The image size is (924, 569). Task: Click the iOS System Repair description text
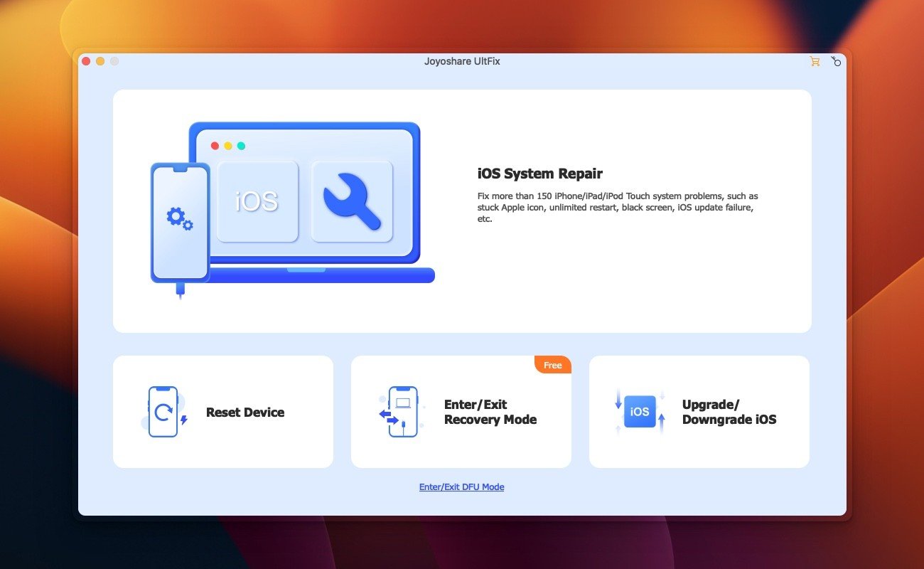point(618,207)
